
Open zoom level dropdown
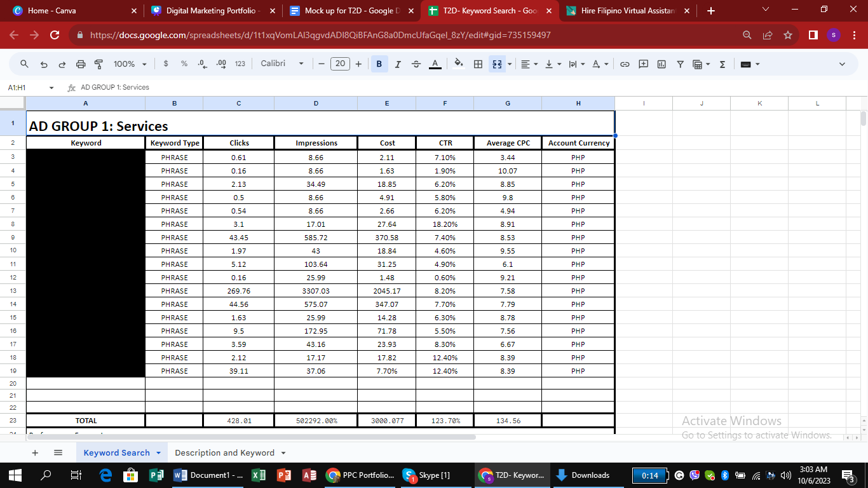[130, 64]
